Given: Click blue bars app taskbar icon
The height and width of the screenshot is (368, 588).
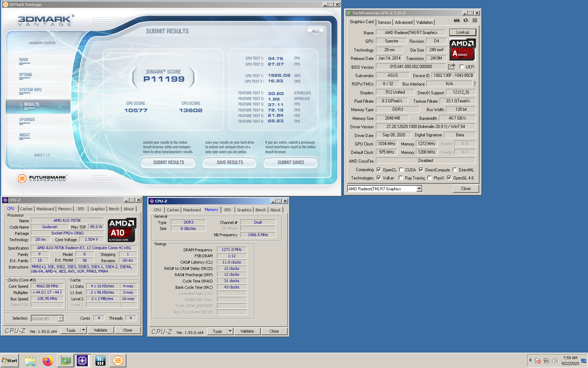Looking at the screenshot, I should point(100,361).
